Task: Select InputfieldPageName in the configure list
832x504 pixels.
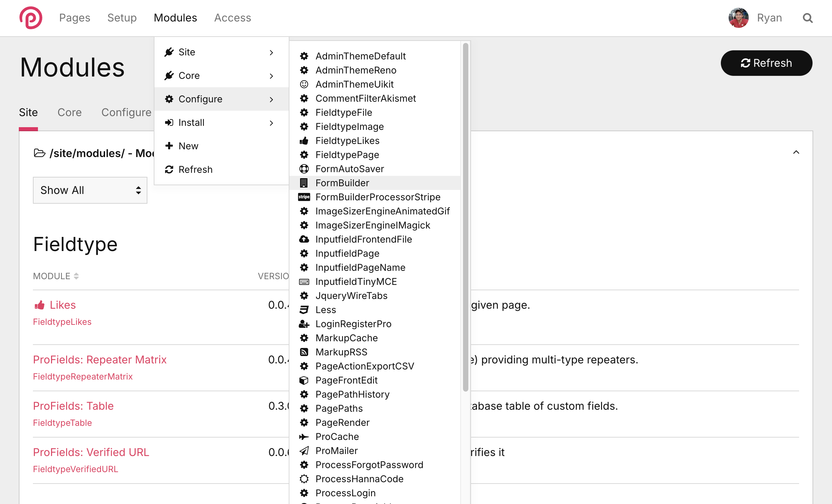Action: (375, 267)
